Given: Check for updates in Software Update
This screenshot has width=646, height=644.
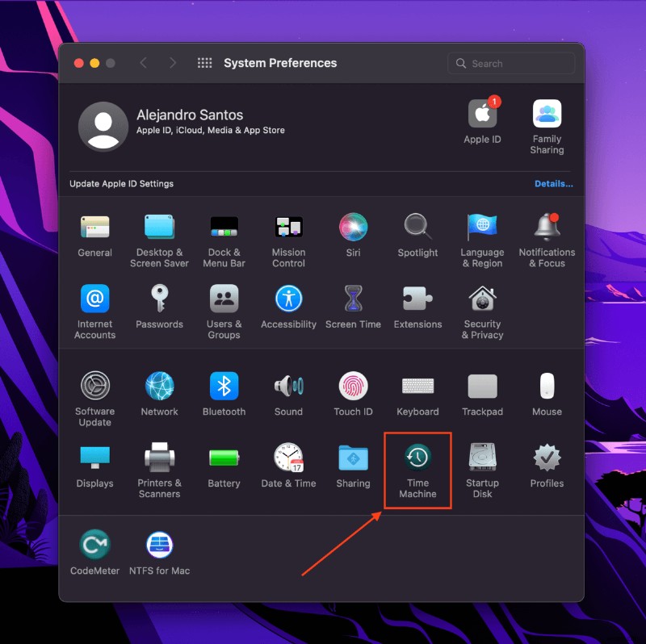Looking at the screenshot, I should [94, 387].
